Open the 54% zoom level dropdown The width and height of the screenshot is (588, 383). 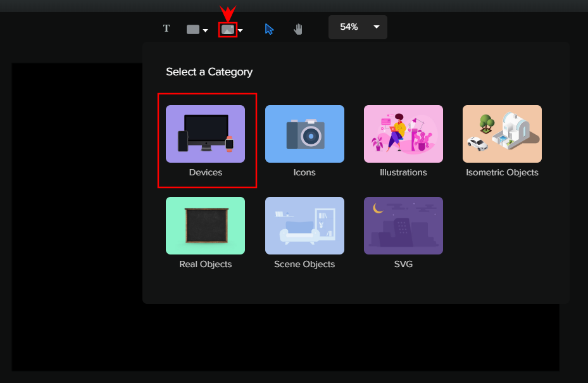(x=358, y=27)
